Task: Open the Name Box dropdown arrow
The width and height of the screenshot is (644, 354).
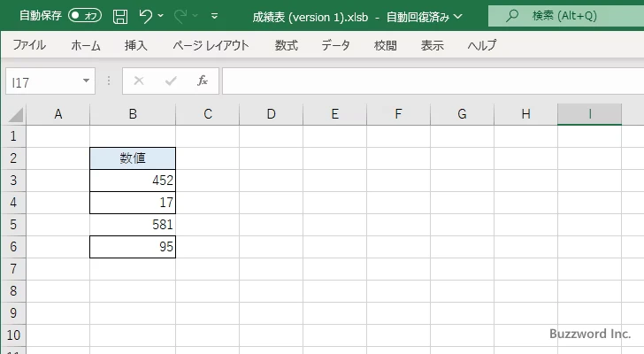Action: click(x=87, y=81)
